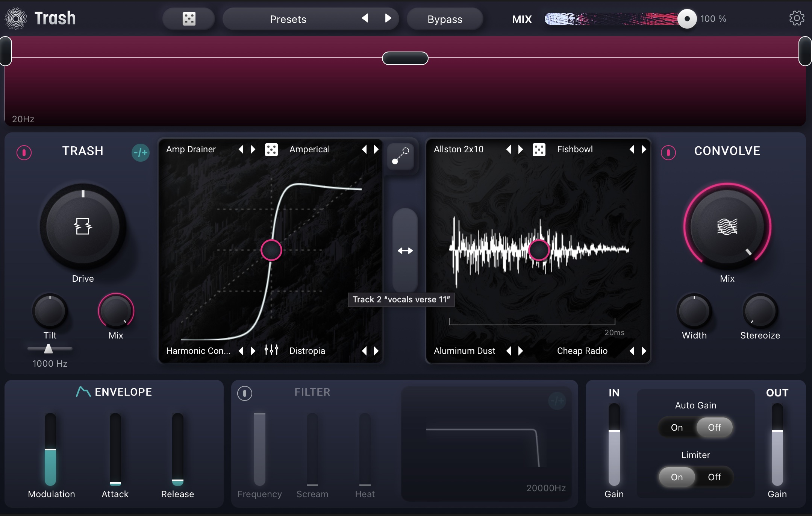Select the previous preset arrow
812x516 pixels.
(x=365, y=18)
